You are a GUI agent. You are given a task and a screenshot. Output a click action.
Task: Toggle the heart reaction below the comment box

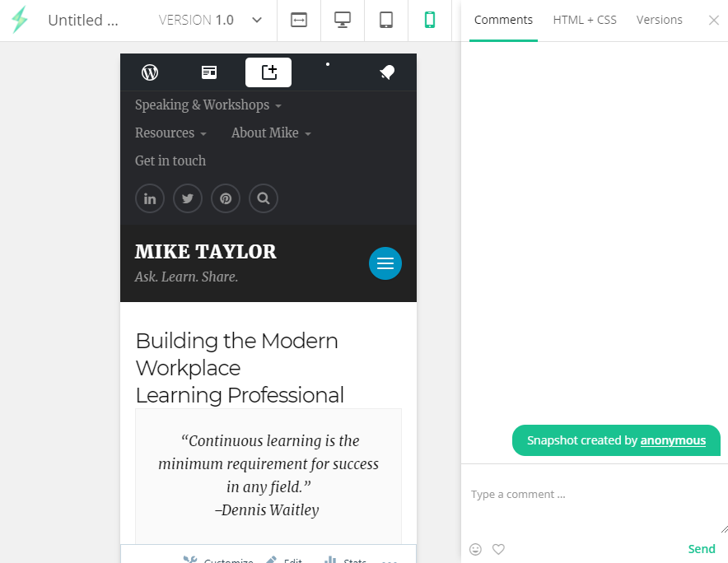pos(498,549)
